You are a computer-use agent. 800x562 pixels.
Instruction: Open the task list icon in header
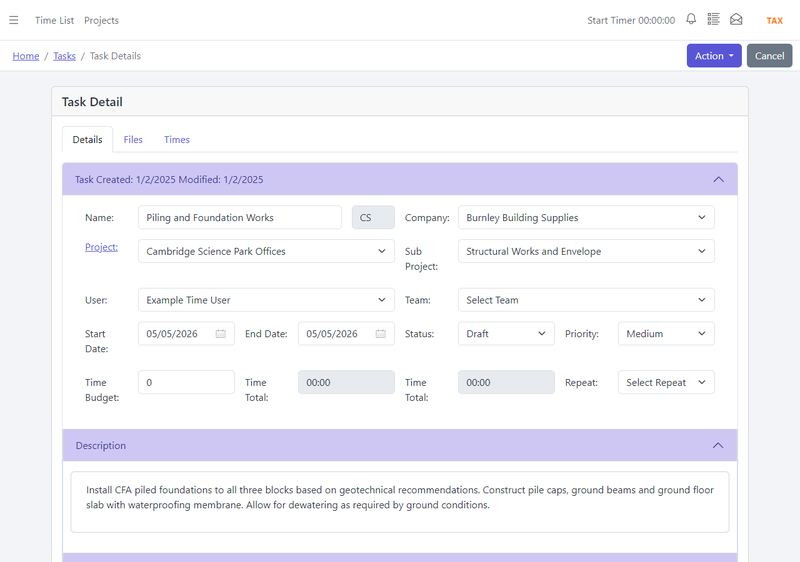[713, 19]
